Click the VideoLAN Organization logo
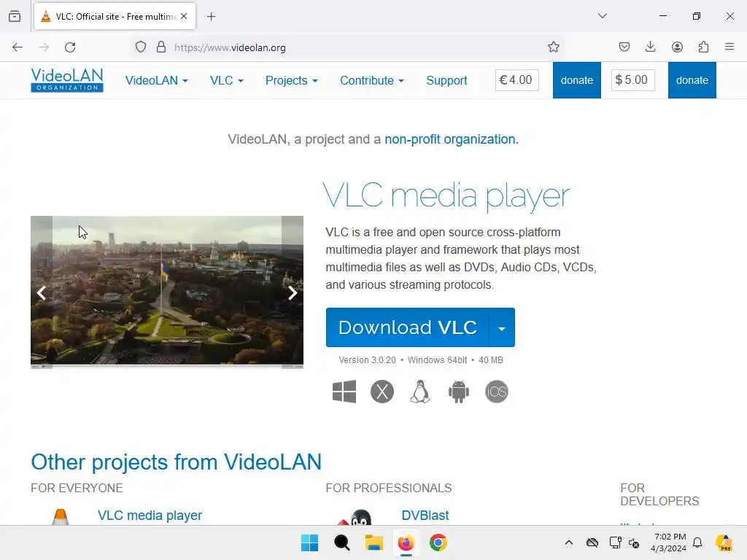The height and width of the screenshot is (560, 747). [x=67, y=80]
